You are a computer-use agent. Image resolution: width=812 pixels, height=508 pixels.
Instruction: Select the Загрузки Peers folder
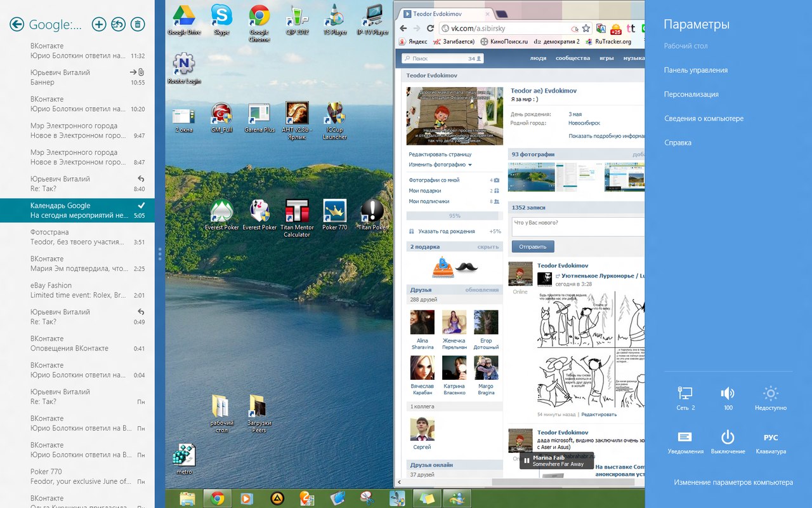259,413
